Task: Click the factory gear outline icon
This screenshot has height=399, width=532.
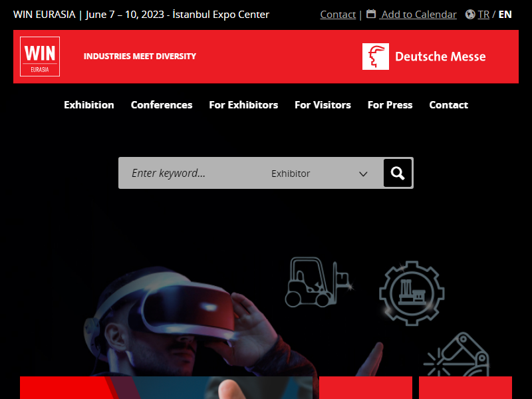Action: coord(412,293)
